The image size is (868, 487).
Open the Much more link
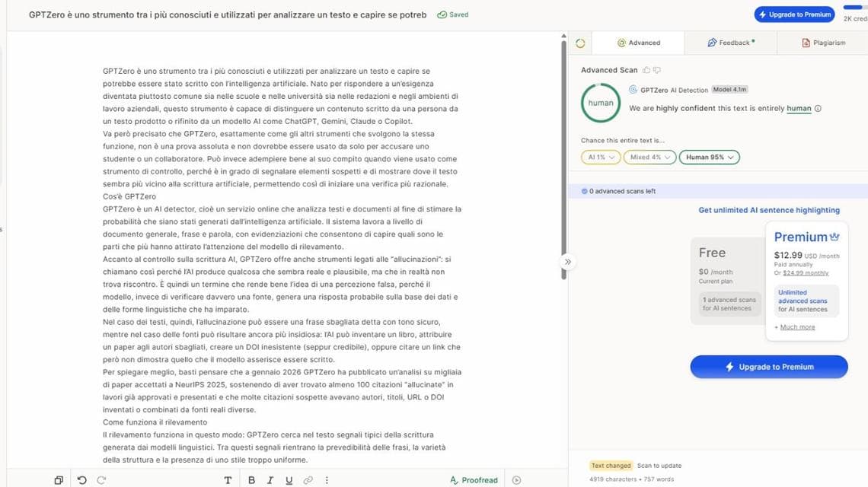pyautogui.click(x=797, y=327)
